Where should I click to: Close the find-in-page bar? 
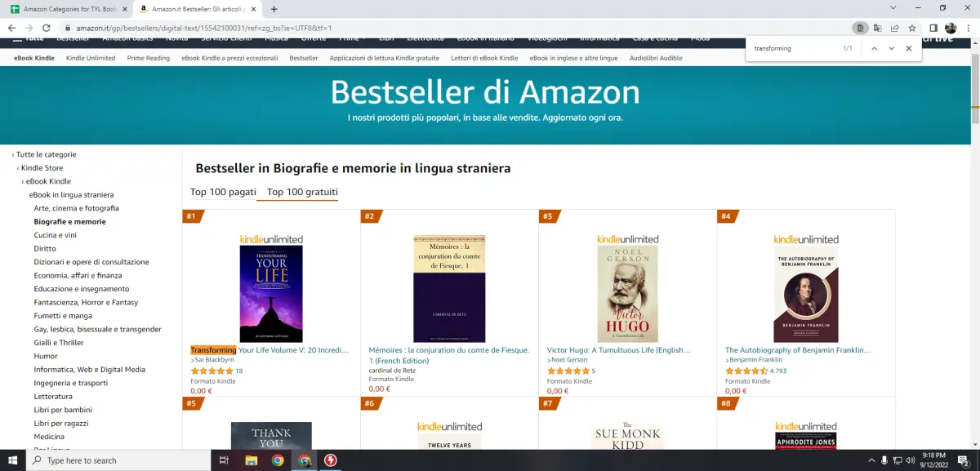pyautogui.click(x=908, y=48)
